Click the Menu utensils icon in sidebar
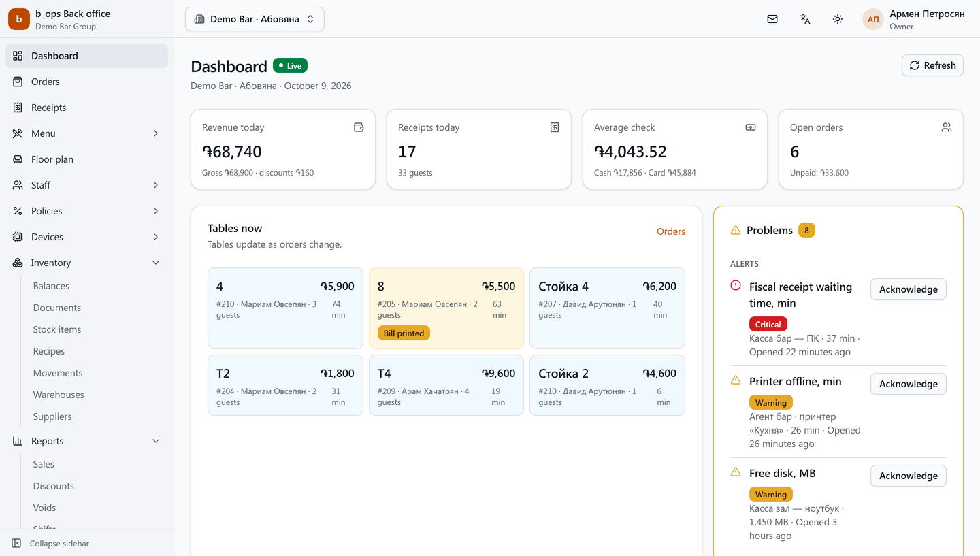980x556 pixels. pyautogui.click(x=18, y=133)
